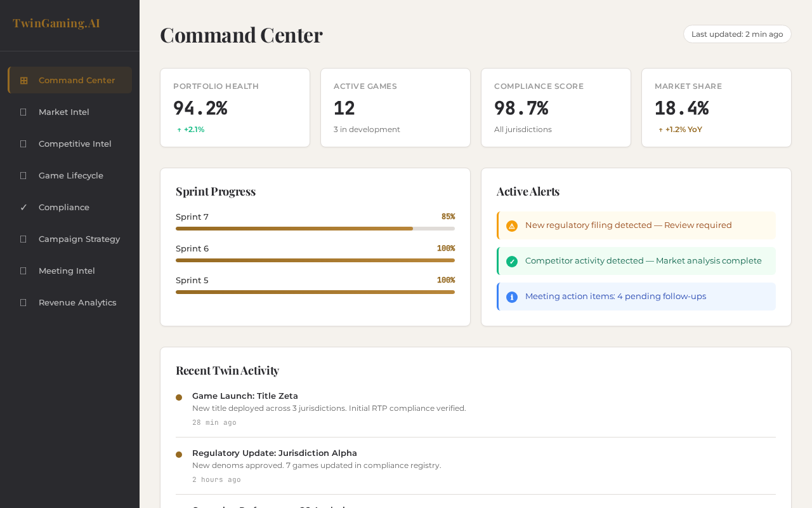Click the Game Lifecycle sidebar icon
Image resolution: width=812 pixels, height=508 pixels.
tap(24, 175)
